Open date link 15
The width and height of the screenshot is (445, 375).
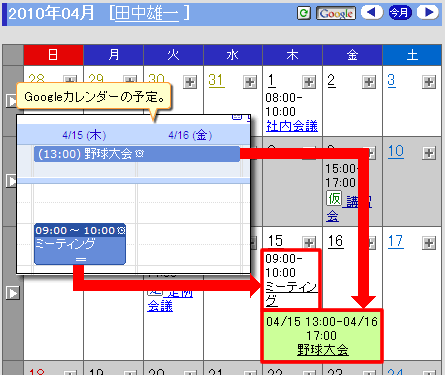point(275,241)
